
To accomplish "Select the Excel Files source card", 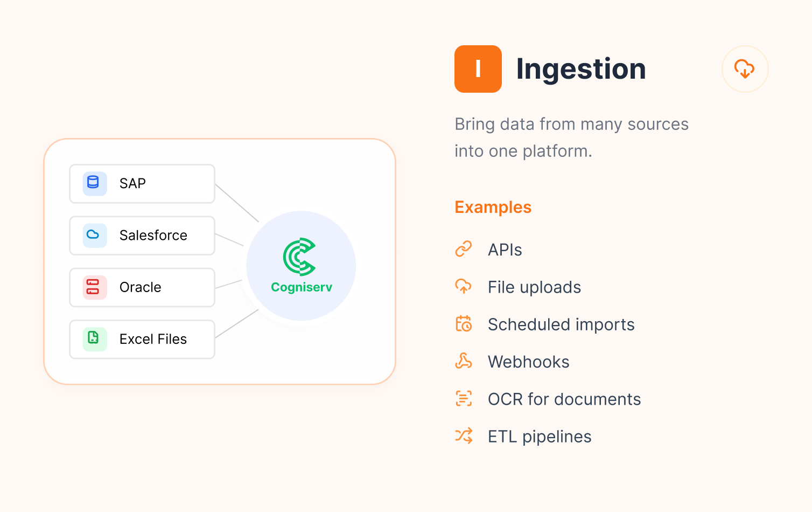I will pyautogui.click(x=142, y=340).
